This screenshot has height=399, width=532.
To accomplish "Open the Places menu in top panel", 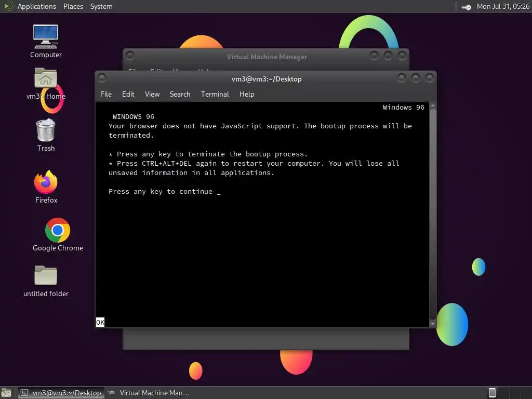I will coord(73,6).
